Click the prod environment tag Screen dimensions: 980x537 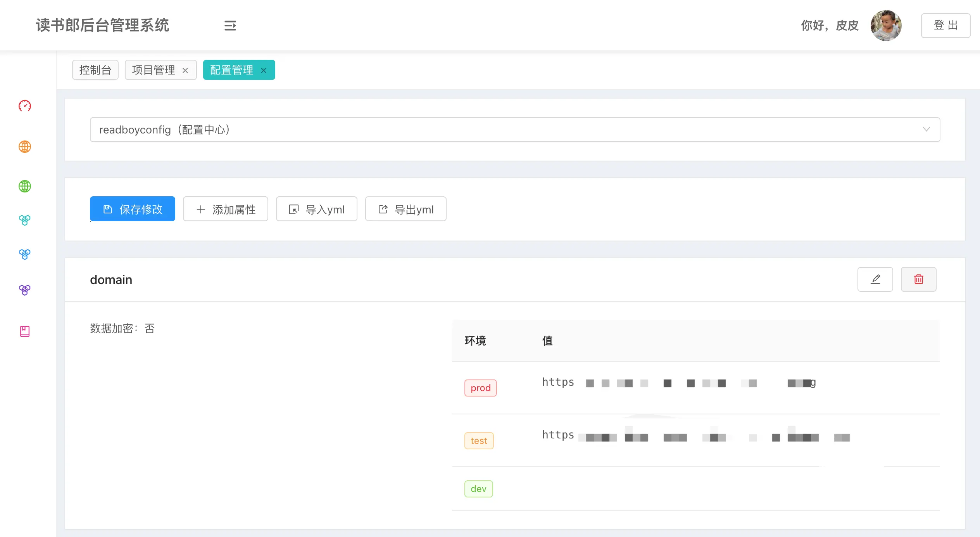coord(481,388)
